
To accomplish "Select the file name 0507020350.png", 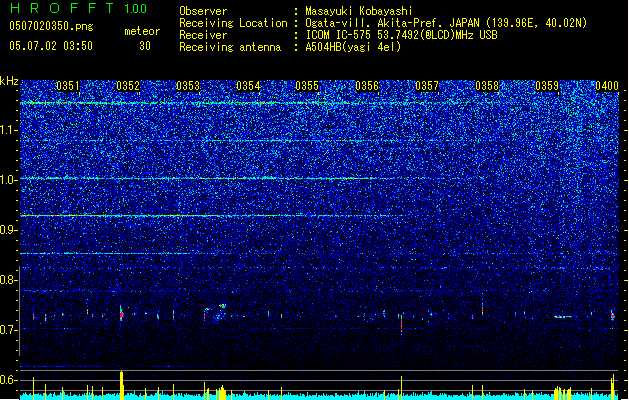I will click(51, 26).
